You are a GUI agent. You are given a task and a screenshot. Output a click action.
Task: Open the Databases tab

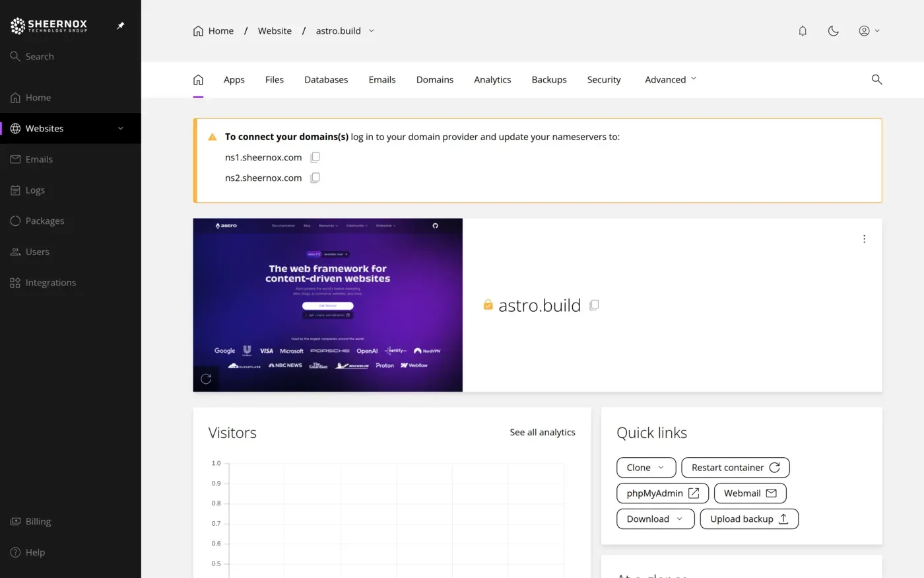[x=326, y=80]
